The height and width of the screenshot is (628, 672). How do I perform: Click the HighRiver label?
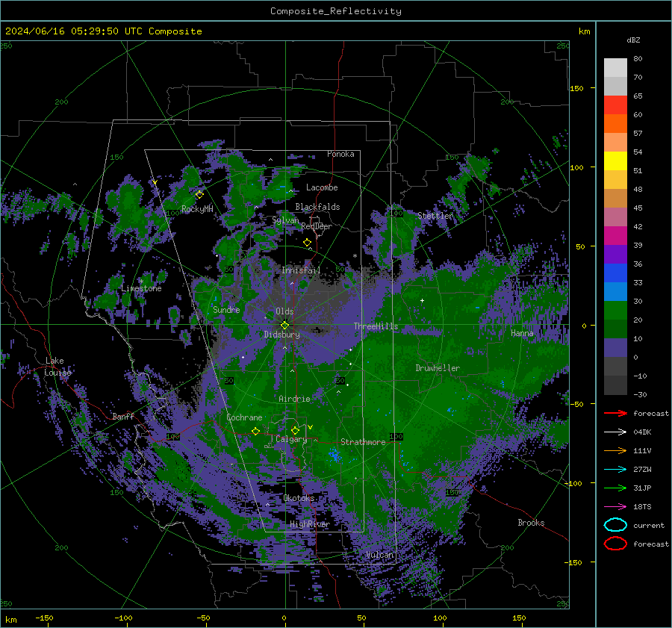click(x=309, y=524)
